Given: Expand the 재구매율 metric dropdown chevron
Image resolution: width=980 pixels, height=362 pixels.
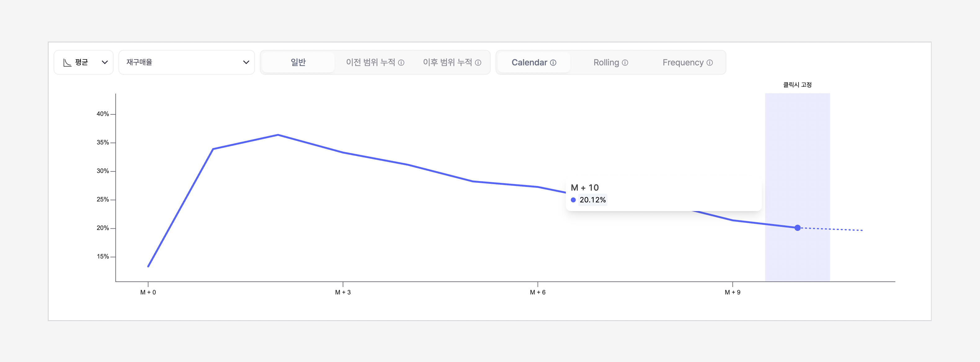Looking at the screenshot, I should [246, 62].
